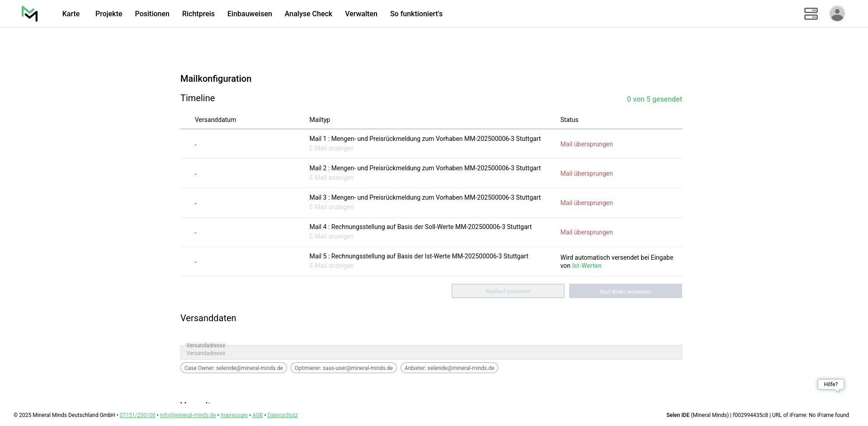
Task: Click Verwalten in the navigation bar
Action: click(x=361, y=14)
